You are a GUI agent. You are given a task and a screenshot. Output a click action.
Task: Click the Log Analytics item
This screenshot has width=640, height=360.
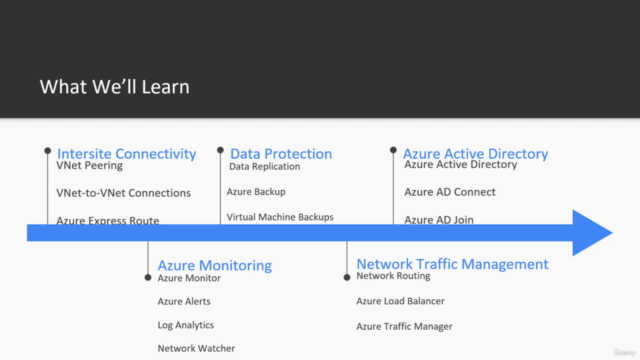pyautogui.click(x=186, y=325)
